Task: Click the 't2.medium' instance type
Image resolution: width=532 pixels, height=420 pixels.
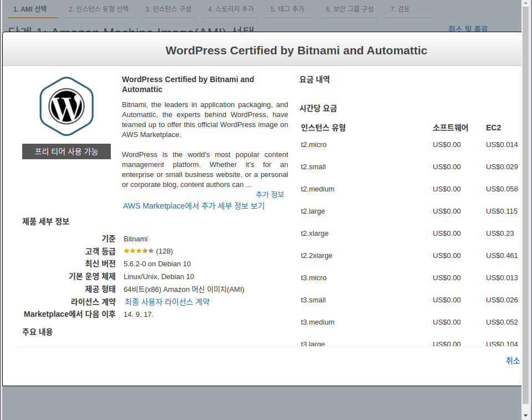Action: 318,189
